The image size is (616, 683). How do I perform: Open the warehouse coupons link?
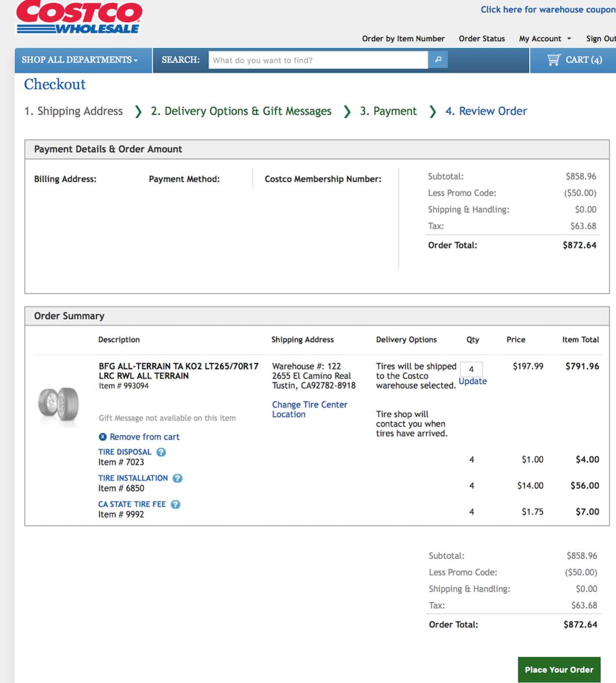pyautogui.click(x=548, y=9)
